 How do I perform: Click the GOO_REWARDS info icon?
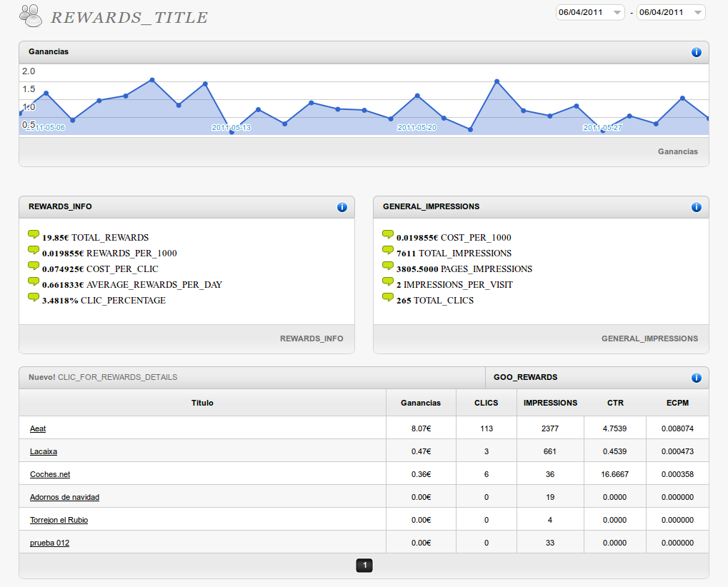[696, 378]
